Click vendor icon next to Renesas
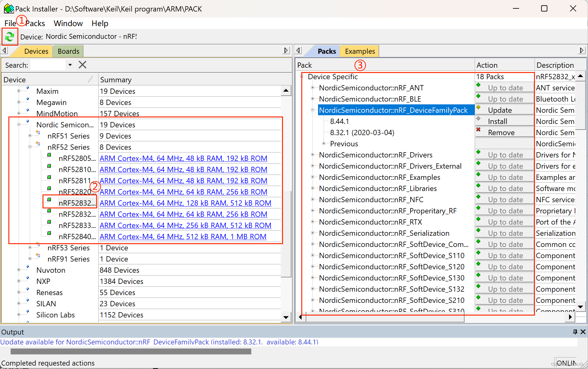 [28, 289]
